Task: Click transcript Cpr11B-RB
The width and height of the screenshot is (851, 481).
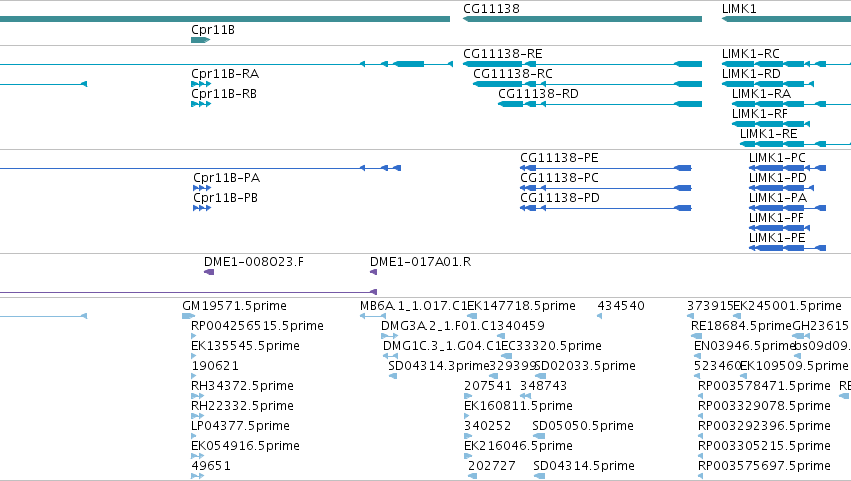Action: point(224,94)
